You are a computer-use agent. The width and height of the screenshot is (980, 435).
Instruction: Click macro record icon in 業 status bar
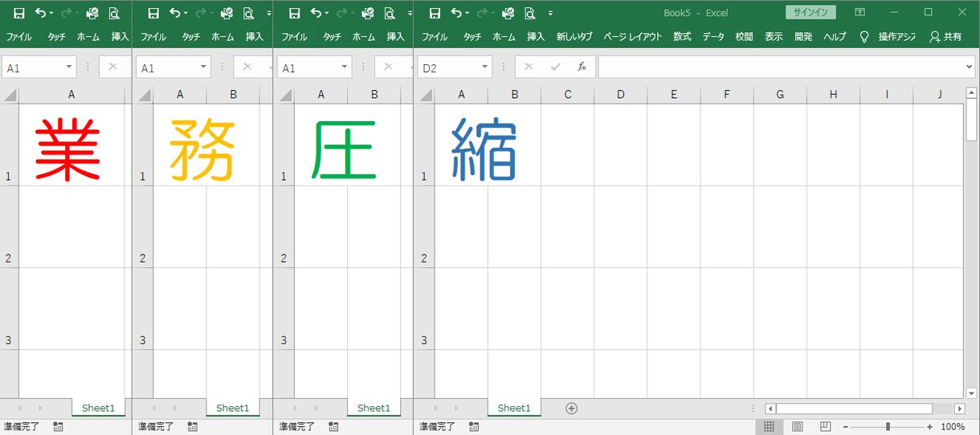tap(59, 427)
